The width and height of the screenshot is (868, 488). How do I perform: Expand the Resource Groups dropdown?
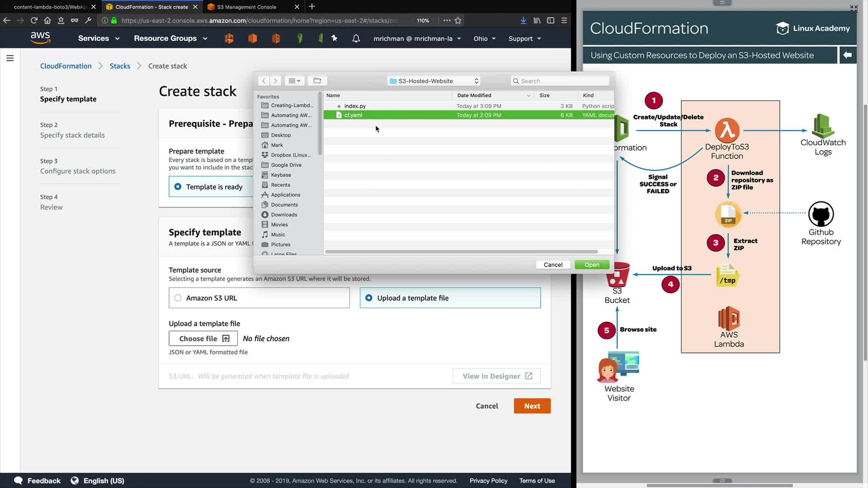tap(171, 39)
